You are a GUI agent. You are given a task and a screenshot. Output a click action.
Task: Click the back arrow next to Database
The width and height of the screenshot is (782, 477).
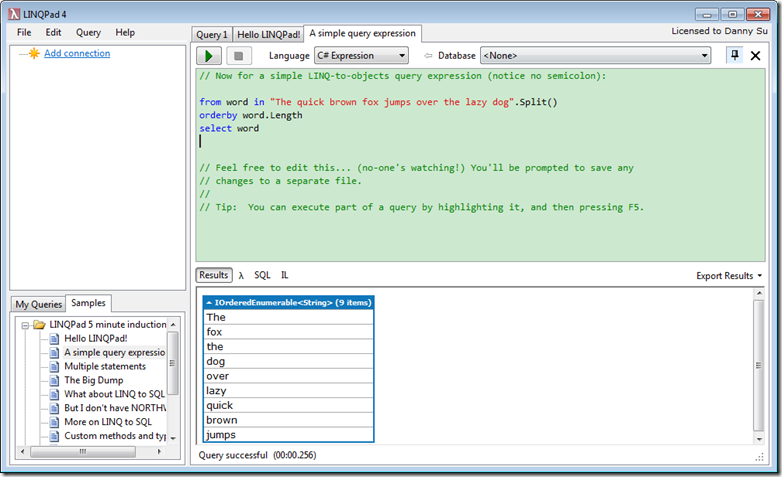click(428, 55)
